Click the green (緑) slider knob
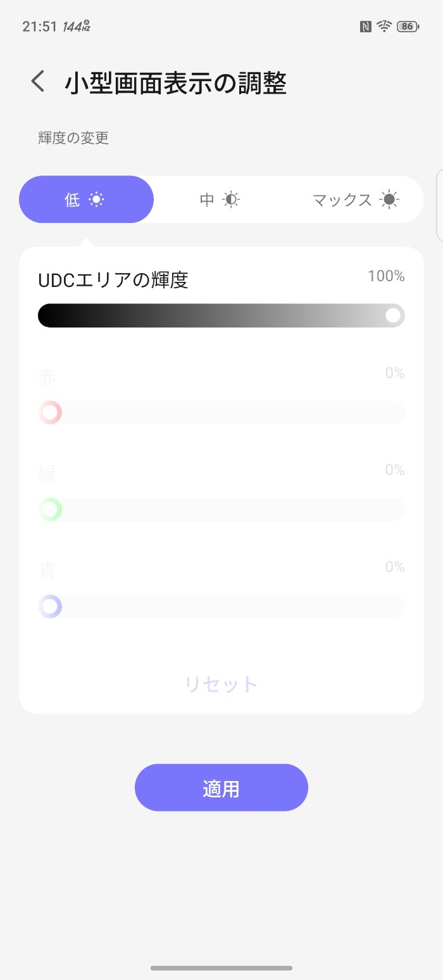 coord(50,509)
